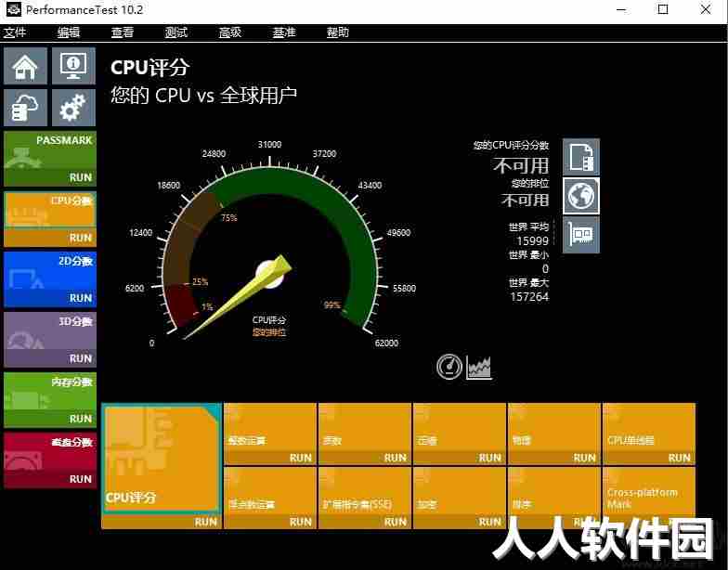Click the 62000 gauge scale label
The width and height of the screenshot is (728, 570).
(x=386, y=343)
